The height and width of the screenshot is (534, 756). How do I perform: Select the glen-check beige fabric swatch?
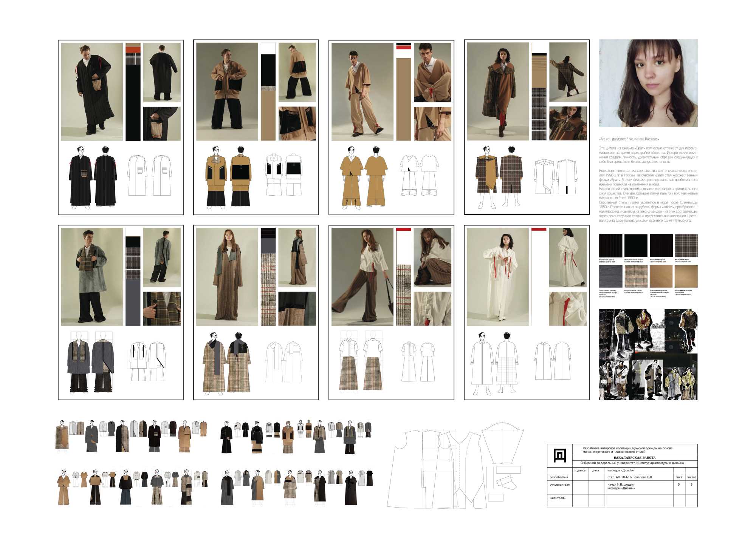click(x=636, y=276)
